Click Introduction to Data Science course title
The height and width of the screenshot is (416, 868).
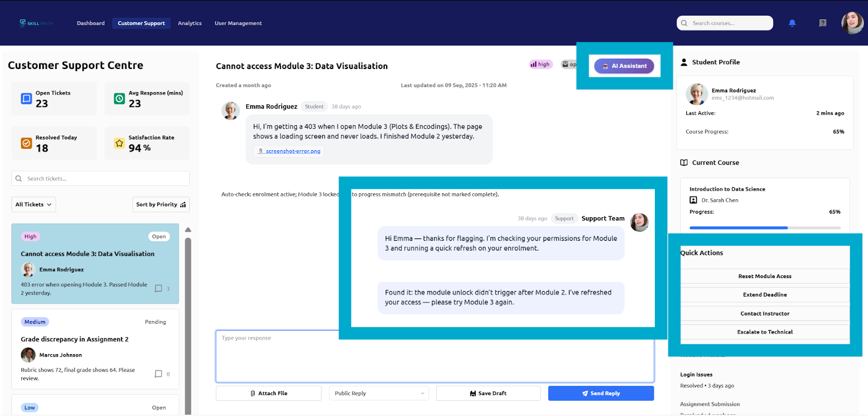pyautogui.click(x=727, y=190)
